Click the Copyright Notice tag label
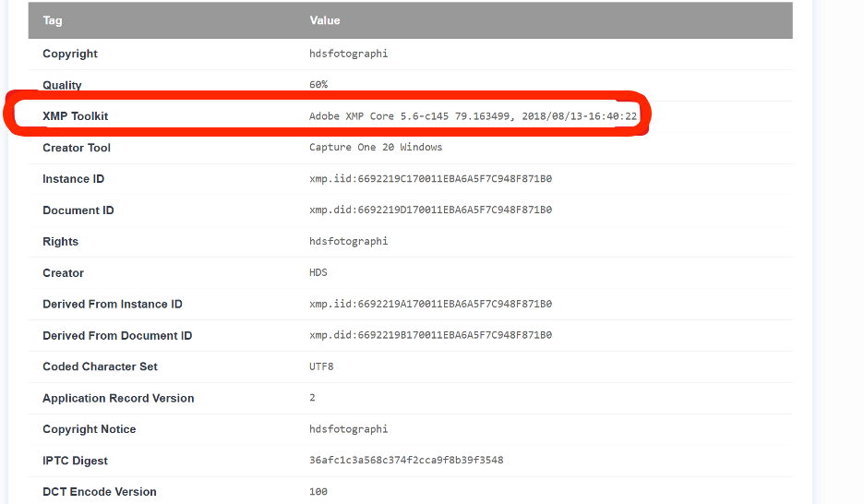The image size is (864, 504). pos(90,429)
